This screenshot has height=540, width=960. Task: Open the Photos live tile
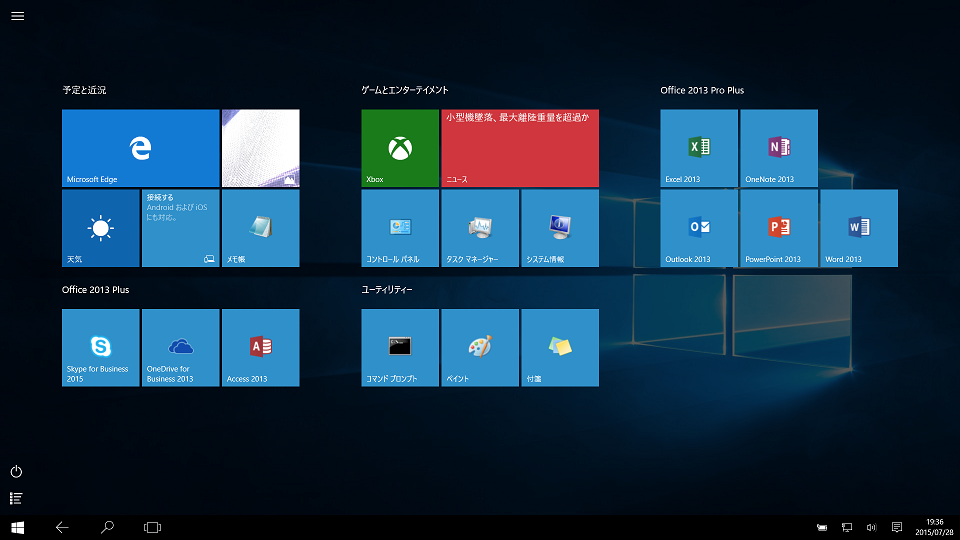pyautogui.click(x=261, y=148)
